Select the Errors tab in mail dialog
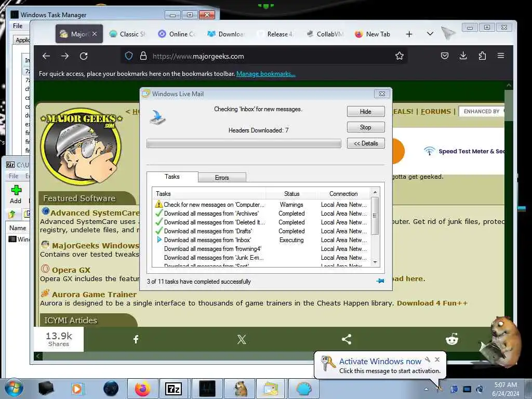 (222, 178)
